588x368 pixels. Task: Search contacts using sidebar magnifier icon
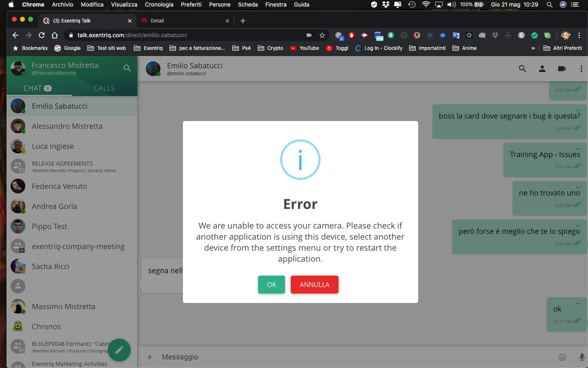pyautogui.click(x=127, y=68)
